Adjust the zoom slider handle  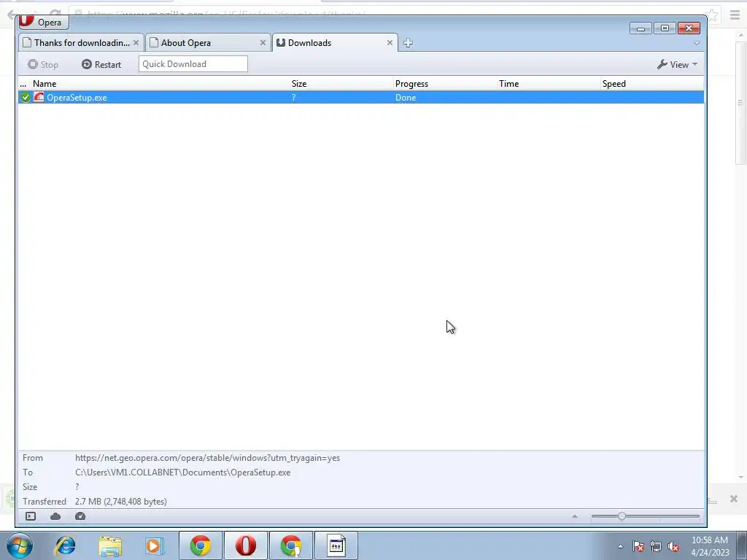tap(622, 516)
